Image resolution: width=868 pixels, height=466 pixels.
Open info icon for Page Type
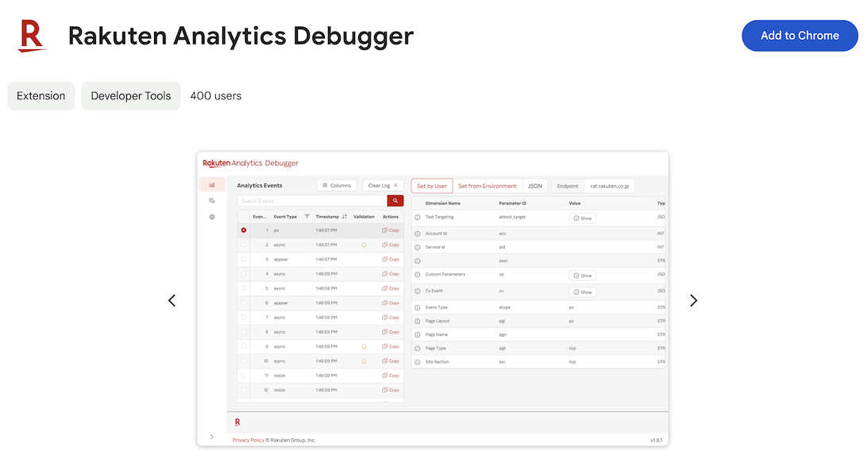tap(418, 349)
